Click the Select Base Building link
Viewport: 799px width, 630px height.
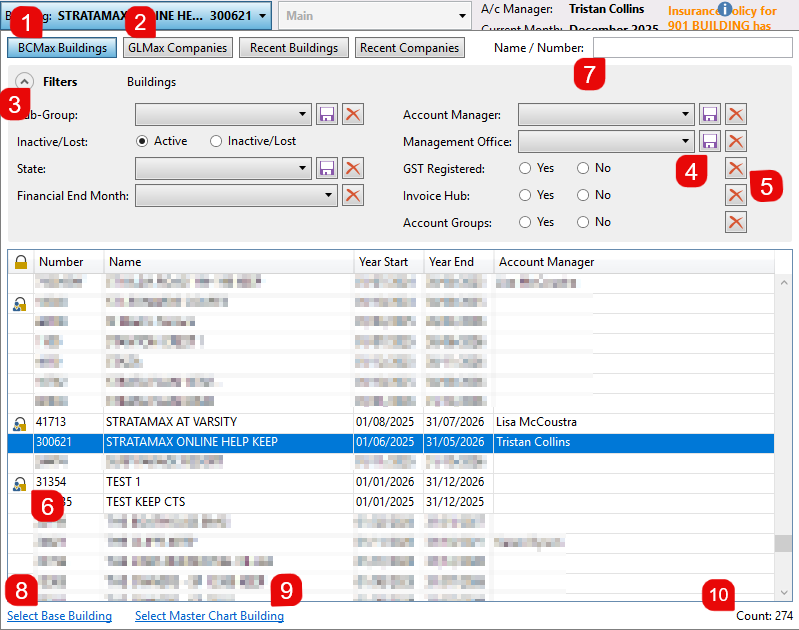pos(59,616)
